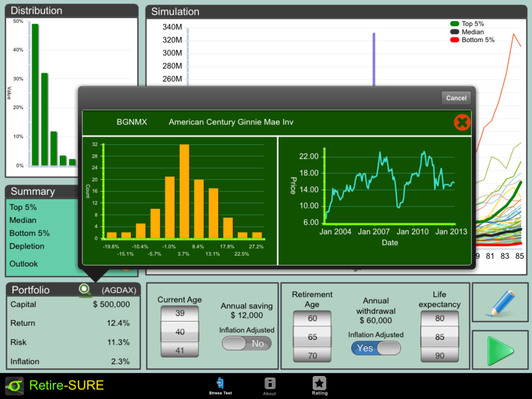Click green Top 5% legend swatch
532x399 pixels.
[455, 24]
